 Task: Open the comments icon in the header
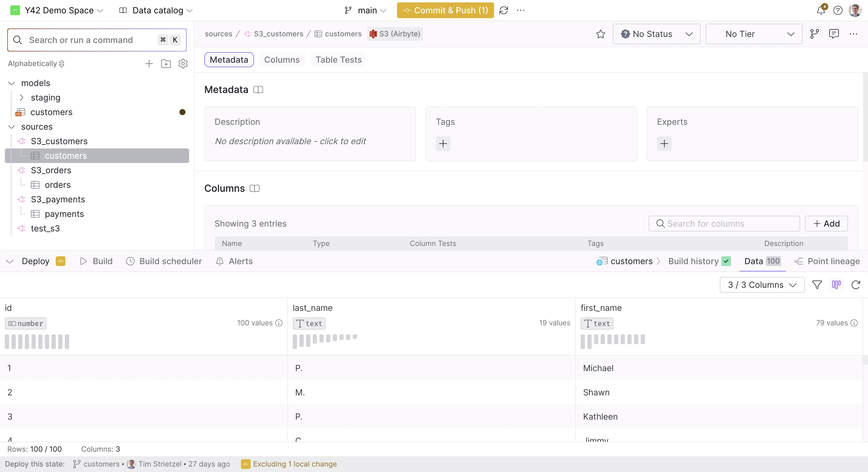pos(834,34)
